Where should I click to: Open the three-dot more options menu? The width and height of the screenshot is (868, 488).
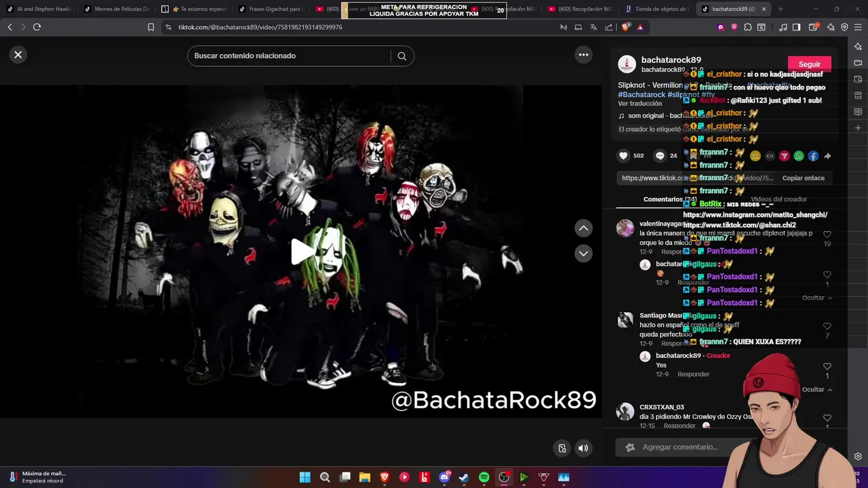583,55
